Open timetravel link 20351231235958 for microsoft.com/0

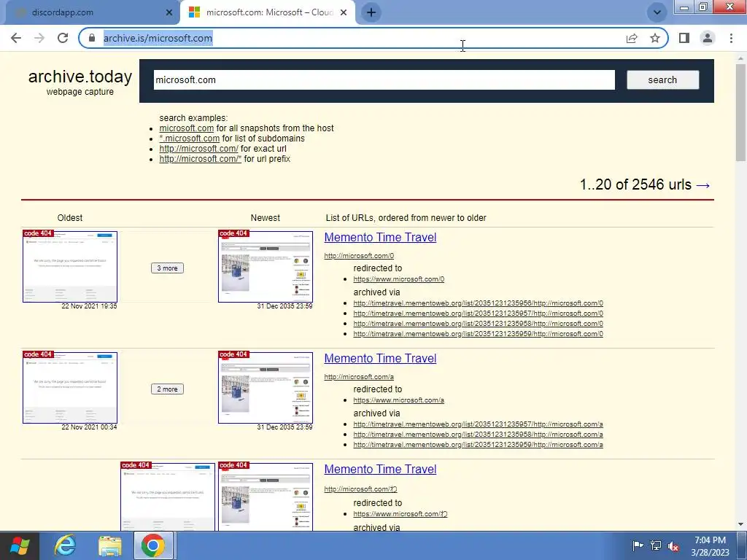coord(479,323)
